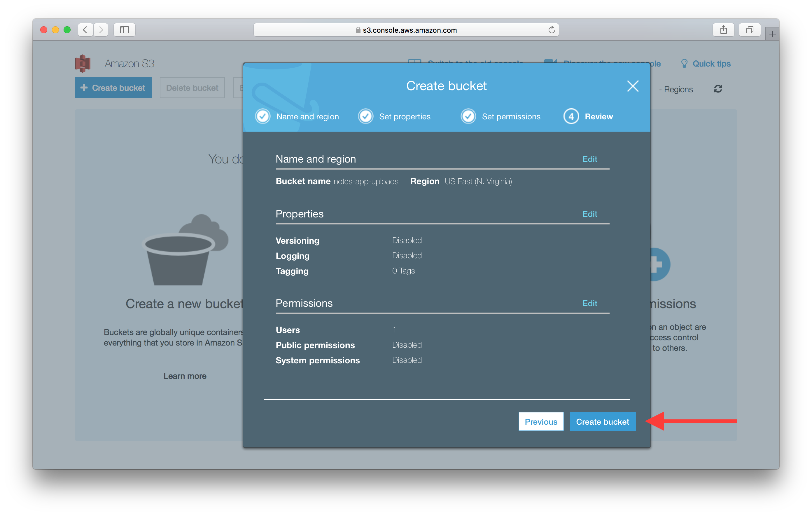Confirm with the Create bucket button in the dialog
Image resolution: width=812 pixels, height=516 pixels.
coord(602,421)
